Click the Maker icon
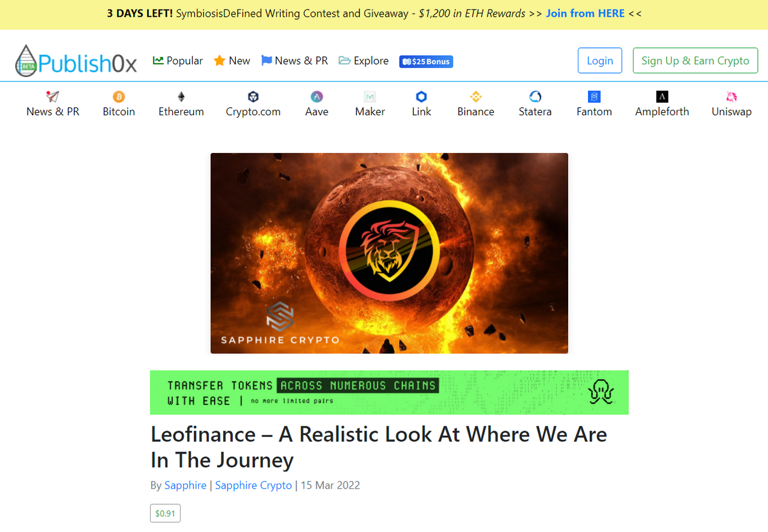768x532 pixels. (370, 97)
